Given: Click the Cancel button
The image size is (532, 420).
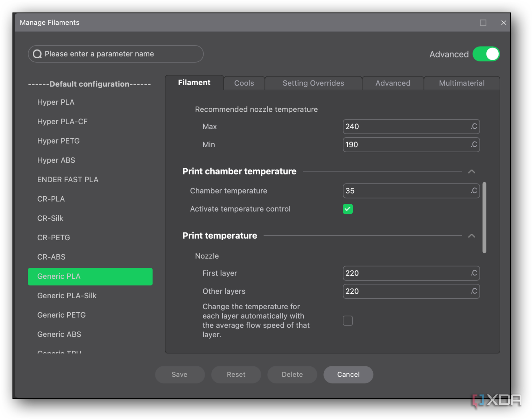Looking at the screenshot, I should tap(348, 374).
